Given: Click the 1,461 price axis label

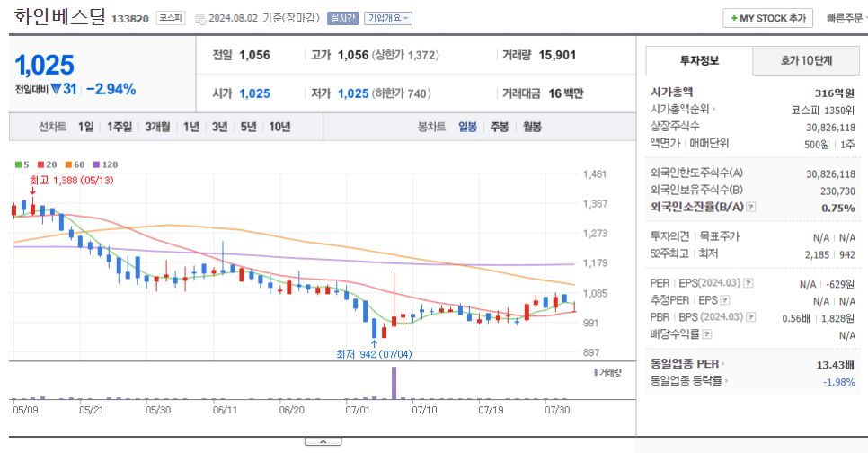Looking at the screenshot, I should click(595, 173).
